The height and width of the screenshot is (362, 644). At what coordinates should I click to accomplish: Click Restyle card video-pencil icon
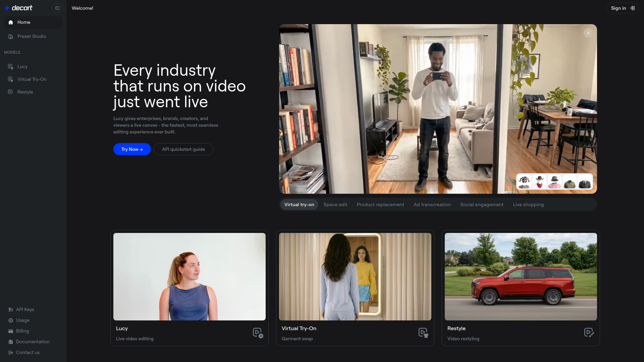589,333
